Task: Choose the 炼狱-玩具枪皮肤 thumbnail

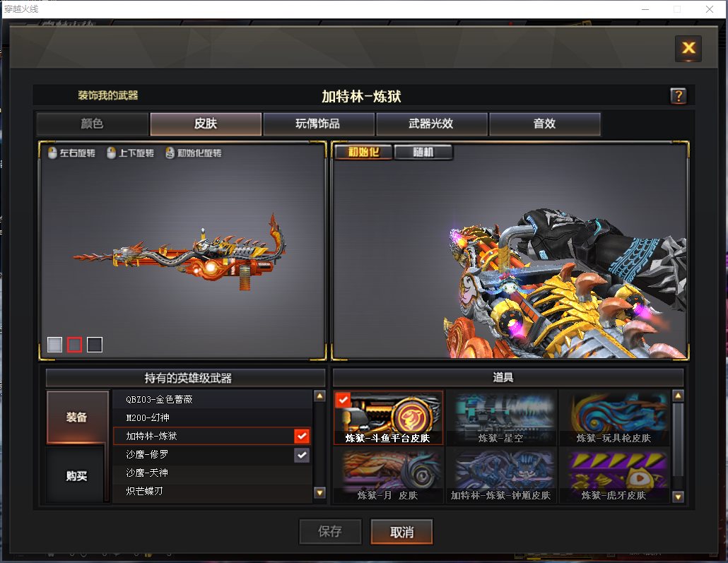Action: [614, 417]
